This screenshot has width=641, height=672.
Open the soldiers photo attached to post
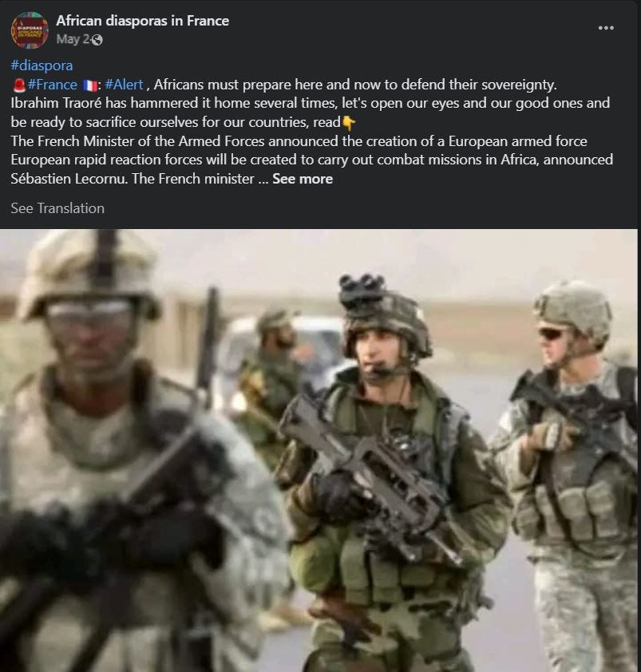[x=319, y=450]
